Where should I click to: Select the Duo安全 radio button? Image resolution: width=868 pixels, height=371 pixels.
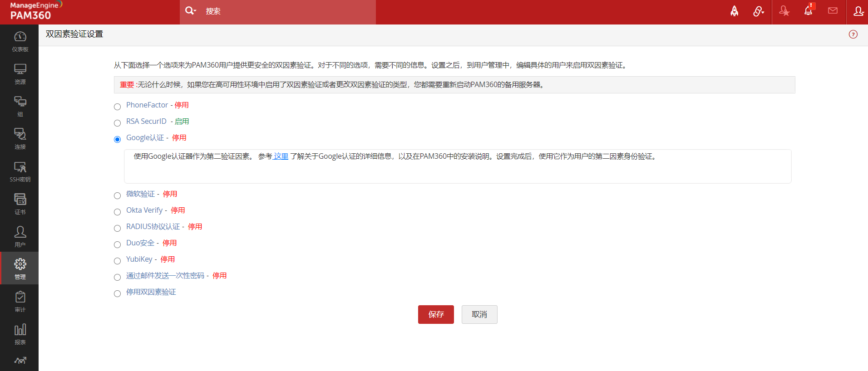click(117, 244)
